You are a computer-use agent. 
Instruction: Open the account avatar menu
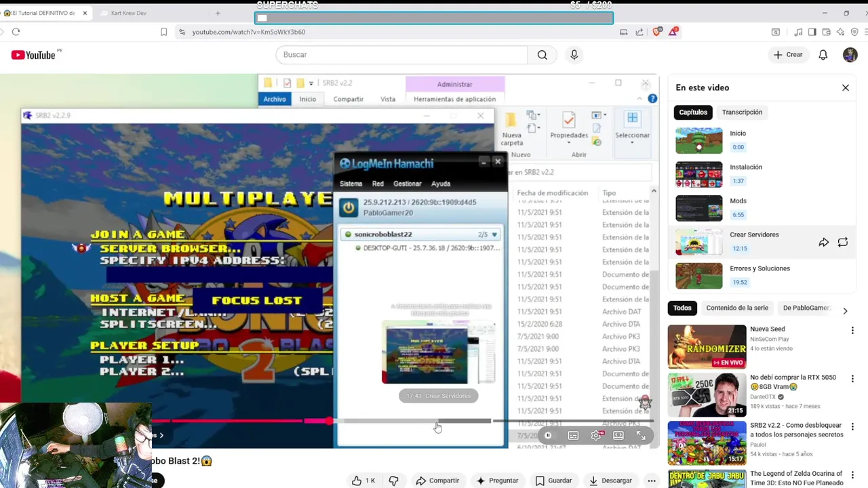tap(850, 55)
